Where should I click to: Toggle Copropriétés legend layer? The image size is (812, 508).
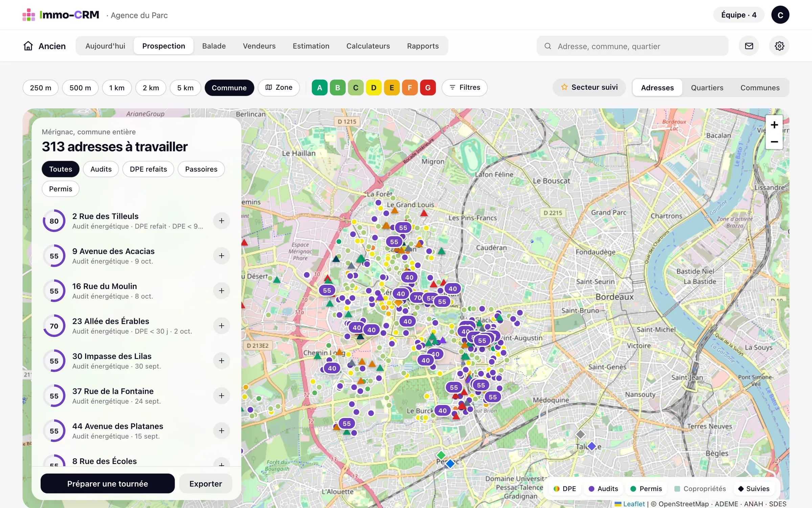(x=700, y=489)
